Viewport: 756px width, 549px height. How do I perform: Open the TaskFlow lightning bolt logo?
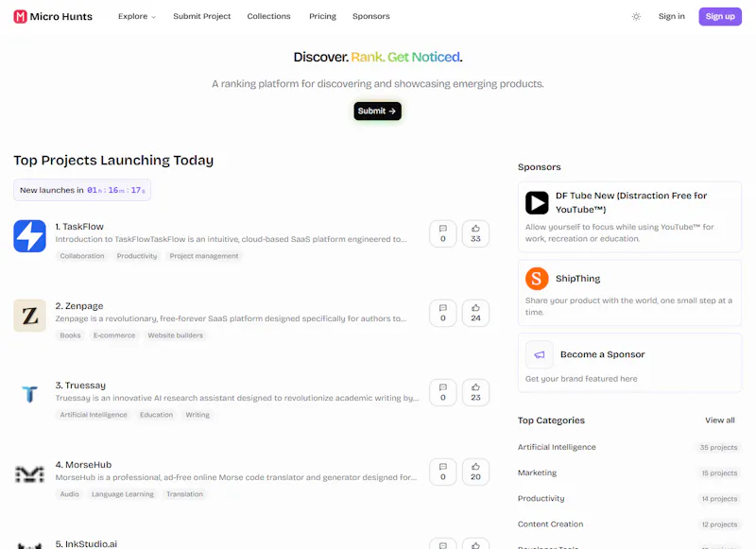30,236
